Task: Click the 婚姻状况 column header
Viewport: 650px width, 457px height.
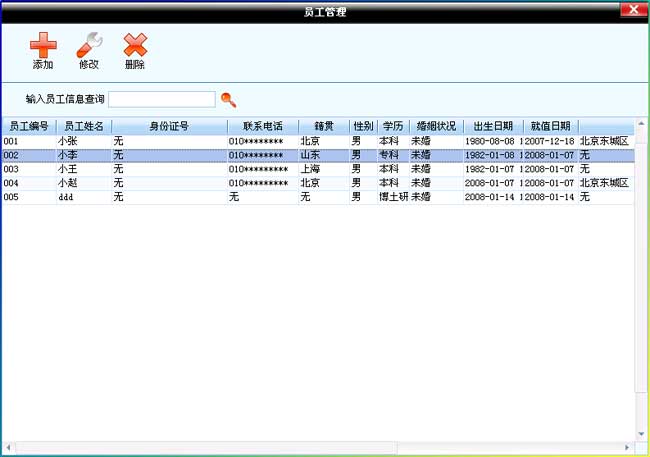Action: click(x=435, y=127)
